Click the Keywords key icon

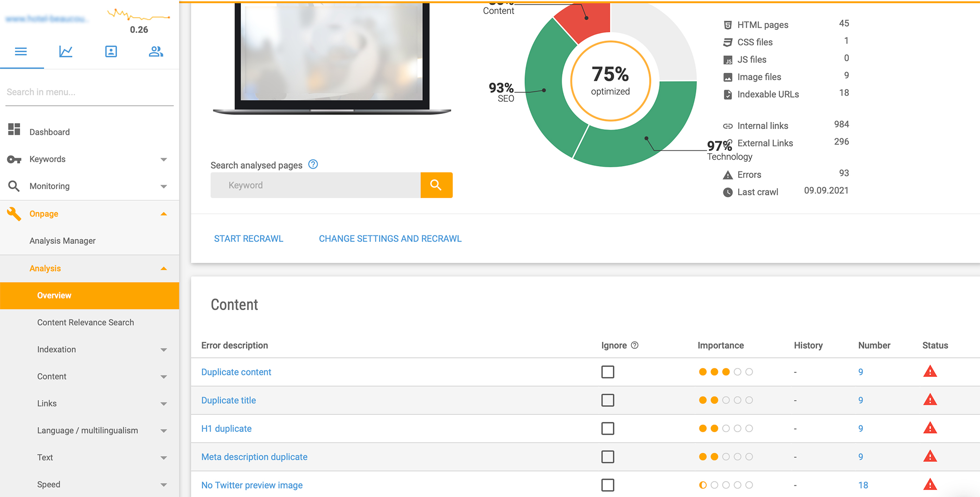tap(14, 160)
